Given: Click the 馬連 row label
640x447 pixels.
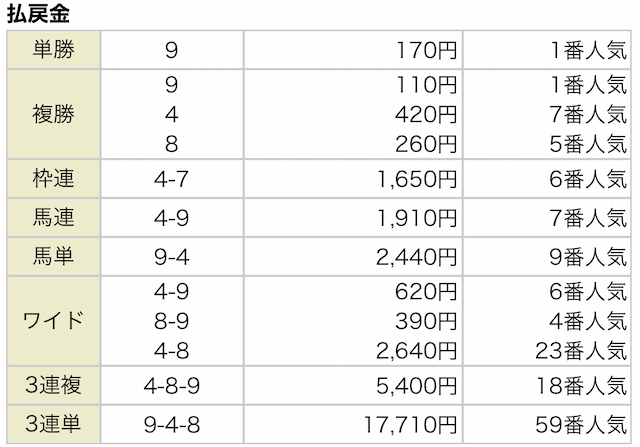Looking at the screenshot, I should pyautogui.click(x=53, y=216).
